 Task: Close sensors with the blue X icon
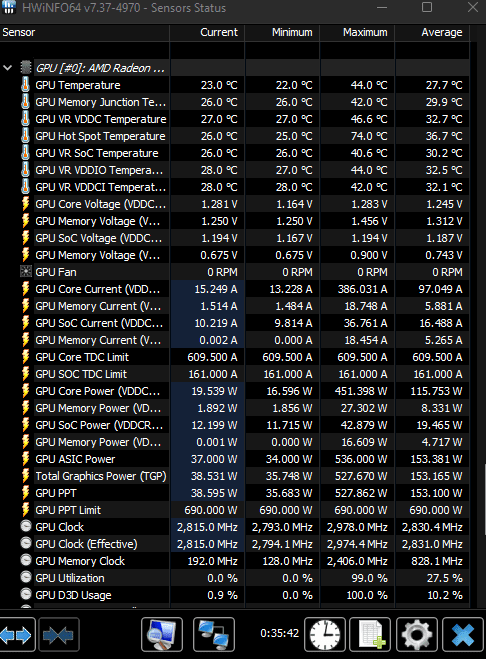click(463, 635)
